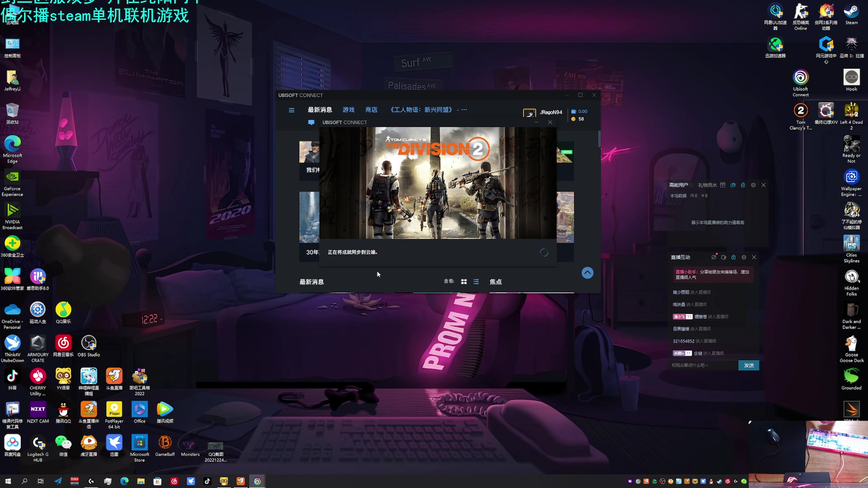Expand the truncated navigation ellipsis

click(464, 110)
